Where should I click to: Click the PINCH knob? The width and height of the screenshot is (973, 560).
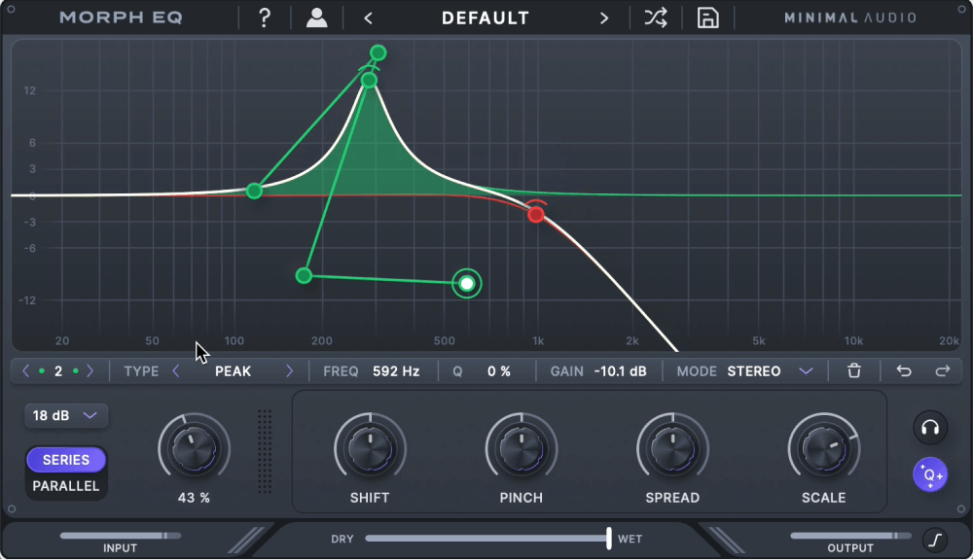tap(522, 449)
